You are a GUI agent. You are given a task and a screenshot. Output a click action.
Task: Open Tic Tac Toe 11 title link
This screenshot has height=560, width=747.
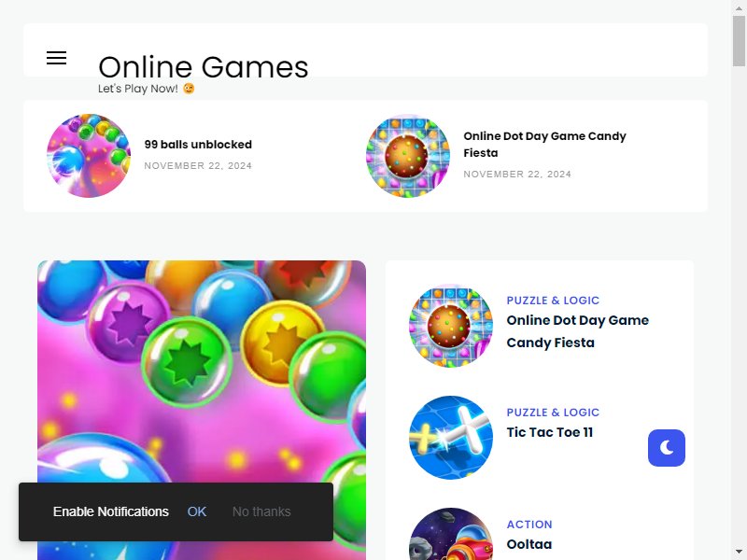click(550, 432)
